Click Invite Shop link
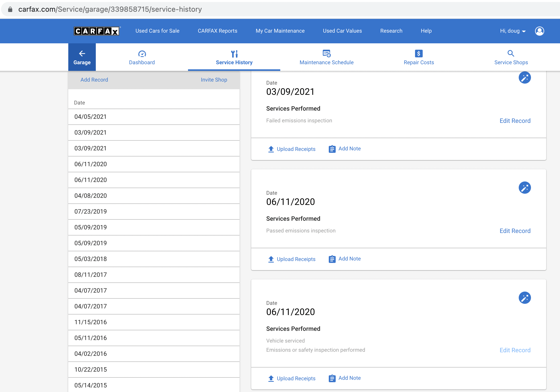The image size is (560, 392). pyautogui.click(x=214, y=80)
